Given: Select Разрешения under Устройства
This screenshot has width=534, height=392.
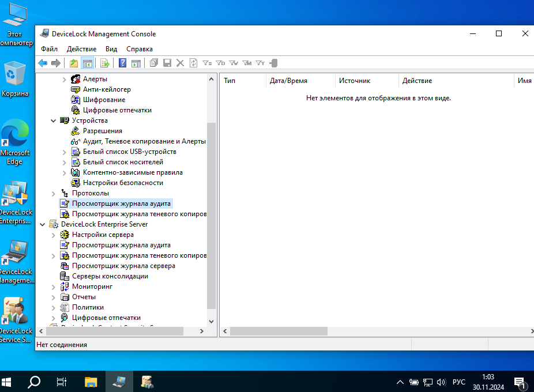Looking at the screenshot, I should pyautogui.click(x=102, y=131).
